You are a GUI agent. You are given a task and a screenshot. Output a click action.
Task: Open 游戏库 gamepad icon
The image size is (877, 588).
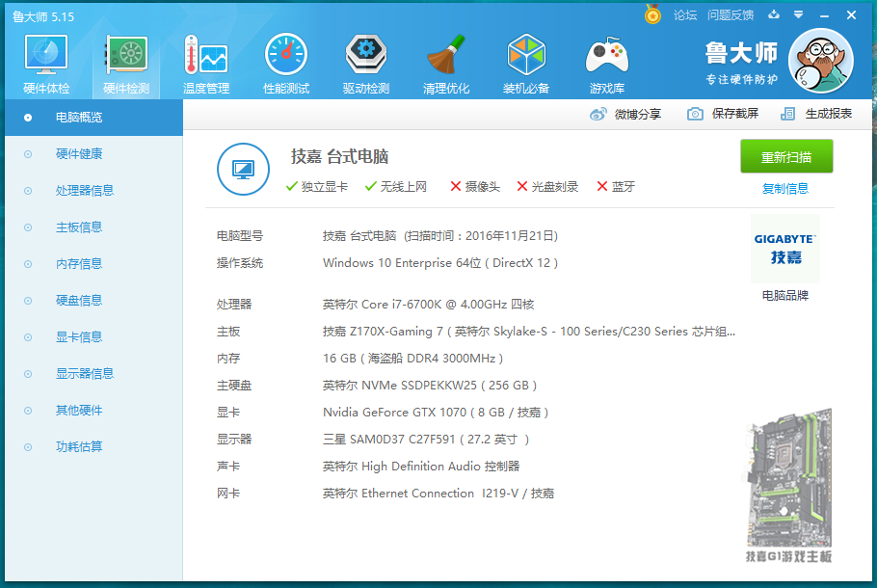607,55
